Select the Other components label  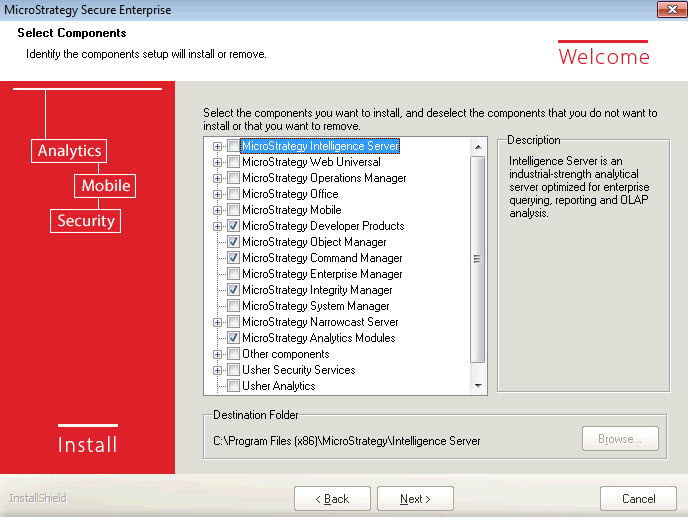tap(285, 354)
